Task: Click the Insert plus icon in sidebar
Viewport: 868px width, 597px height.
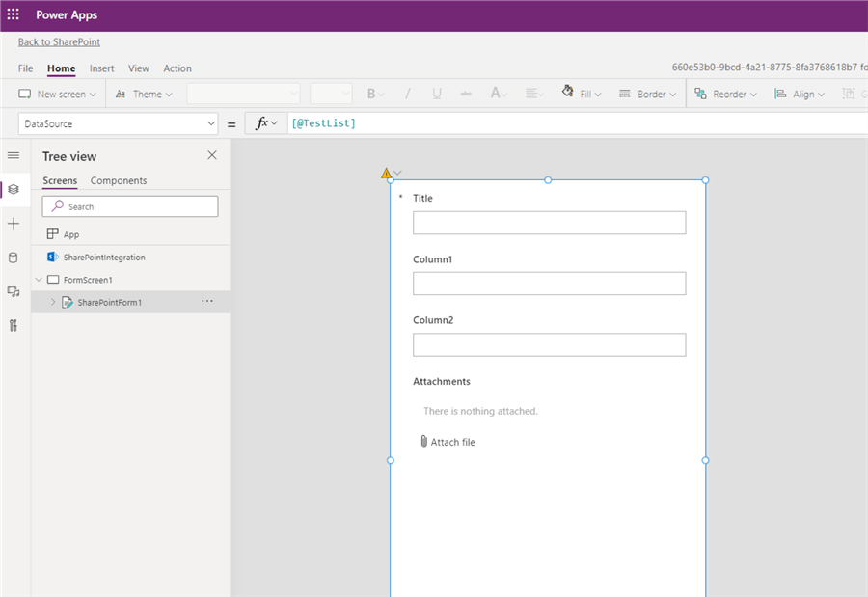Action: [14, 223]
